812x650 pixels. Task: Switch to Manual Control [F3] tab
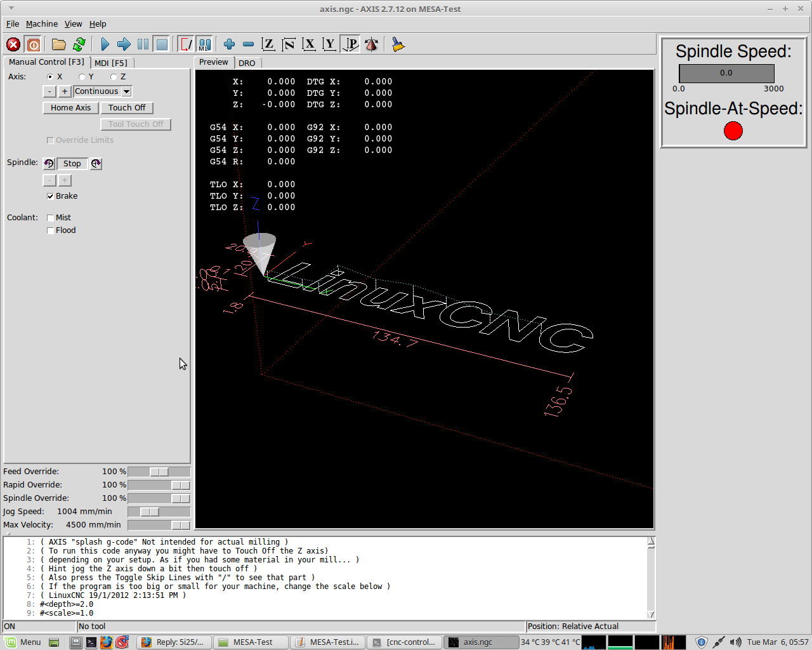tap(46, 62)
